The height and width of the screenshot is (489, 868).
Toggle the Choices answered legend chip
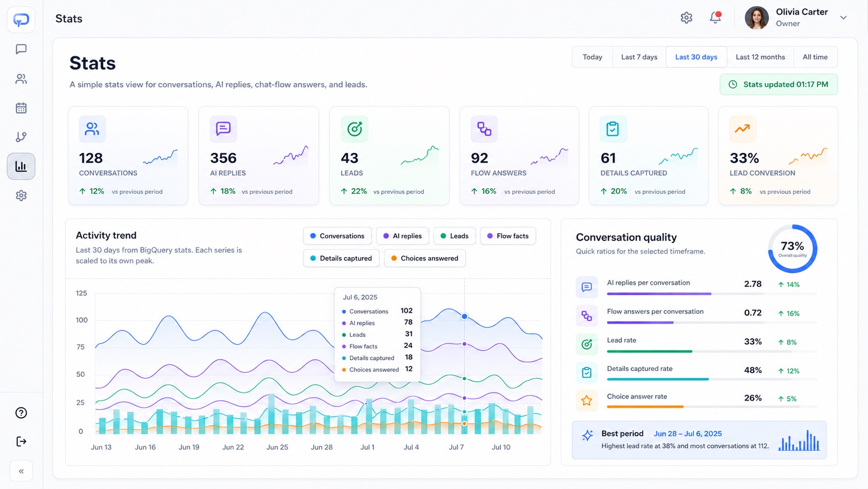(x=425, y=258)
